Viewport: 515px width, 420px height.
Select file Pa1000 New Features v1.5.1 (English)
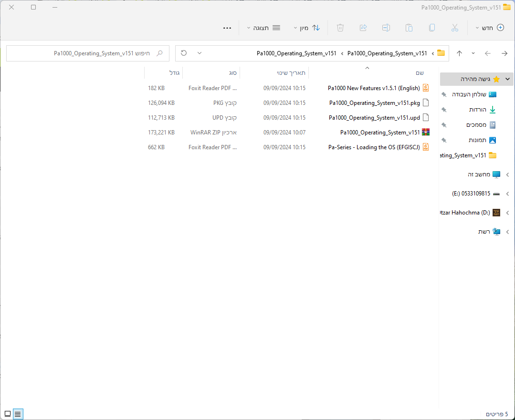374,88
